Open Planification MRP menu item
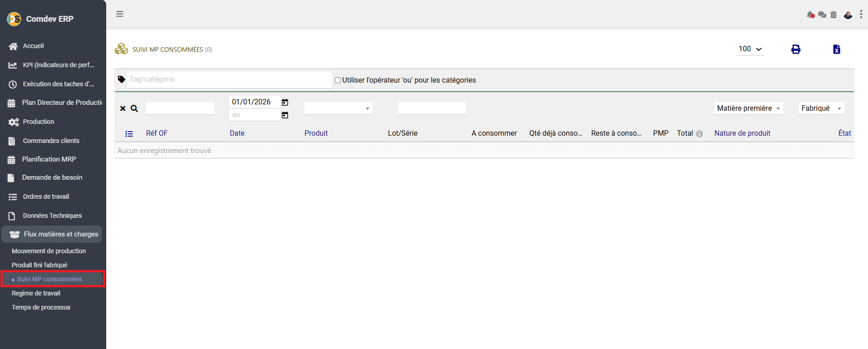The width and height of the screenshot is (868, 349). tap(49, 159)
